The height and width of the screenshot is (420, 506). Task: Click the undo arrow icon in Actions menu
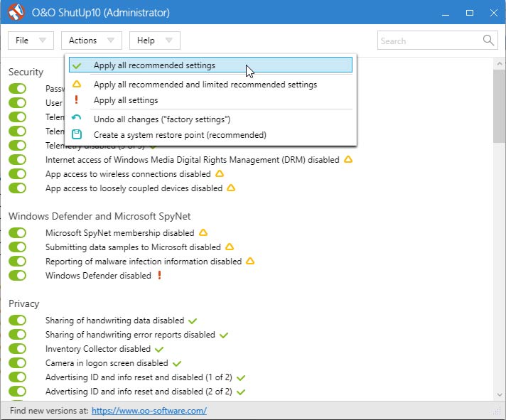tap(77, 117)
